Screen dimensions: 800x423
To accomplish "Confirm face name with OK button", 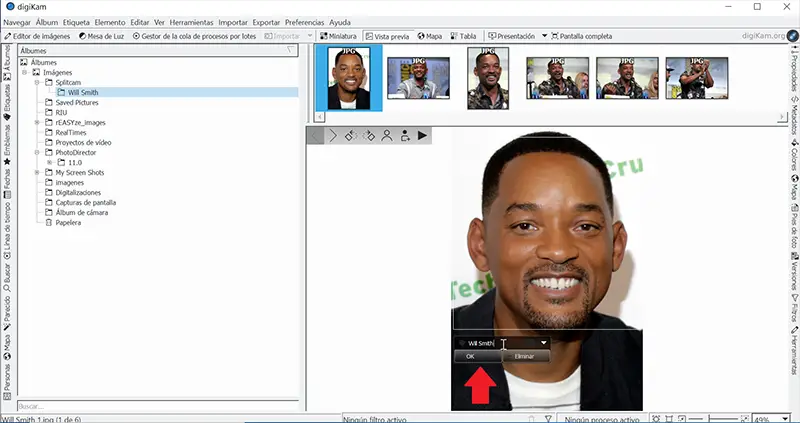I will click(x=478, y=357).
